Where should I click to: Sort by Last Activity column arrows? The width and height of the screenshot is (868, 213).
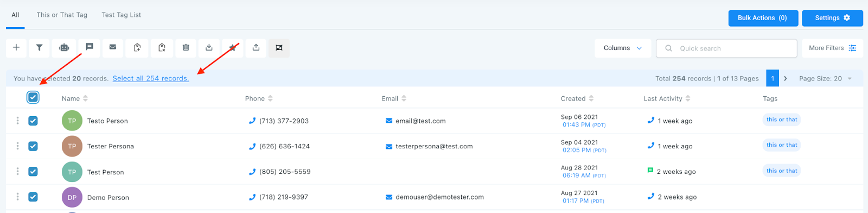(x=688, y=98)
